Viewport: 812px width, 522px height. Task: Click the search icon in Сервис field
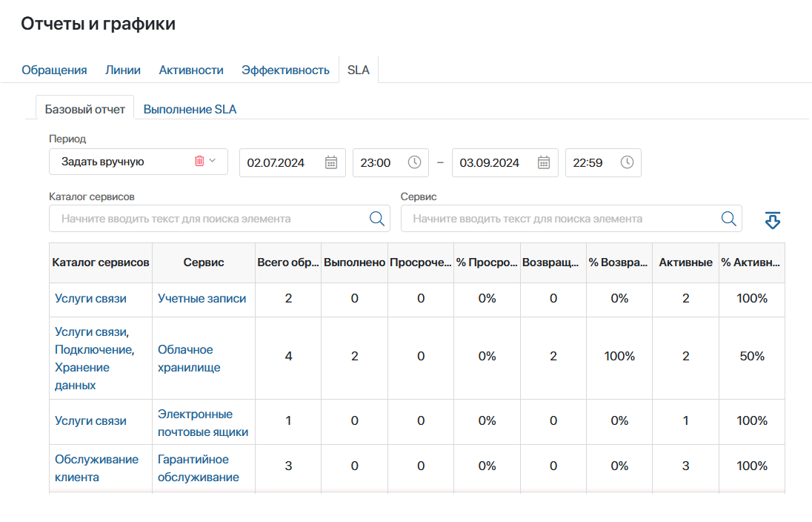coord(728,218)
